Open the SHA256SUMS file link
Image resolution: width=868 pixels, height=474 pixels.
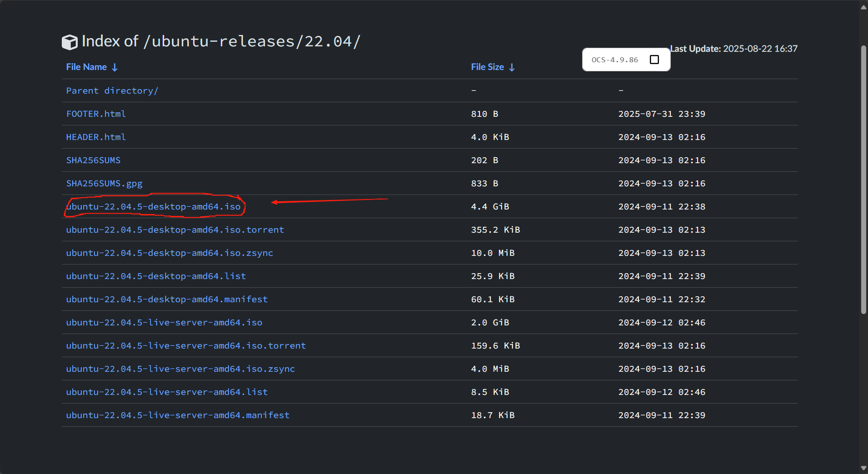tap(93, 160)
